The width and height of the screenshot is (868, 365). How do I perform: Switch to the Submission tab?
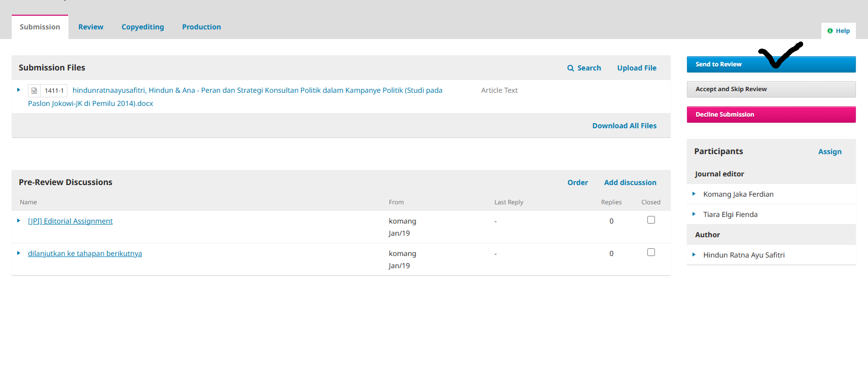pos(40,27)
